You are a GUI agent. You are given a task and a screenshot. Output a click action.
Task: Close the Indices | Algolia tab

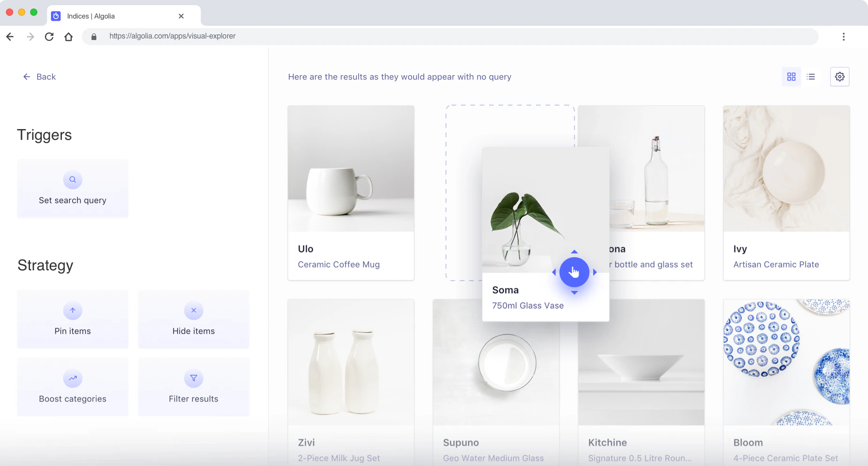pos(181,16)
